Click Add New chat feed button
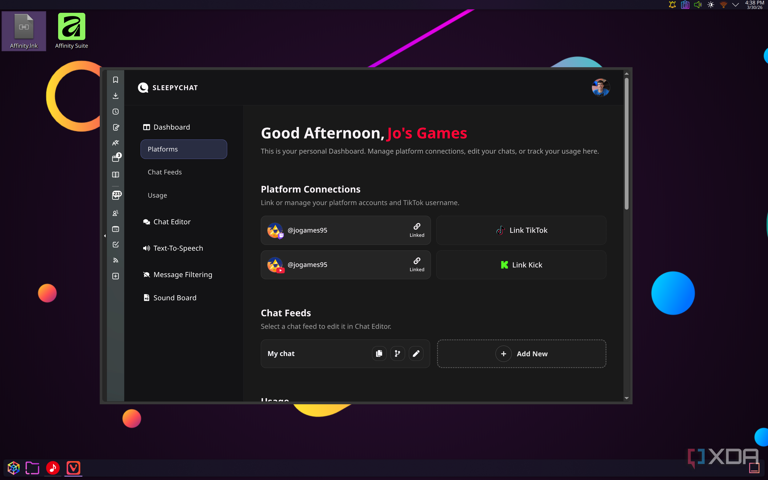Screen dimensions: 768x480 click(521, 354)
